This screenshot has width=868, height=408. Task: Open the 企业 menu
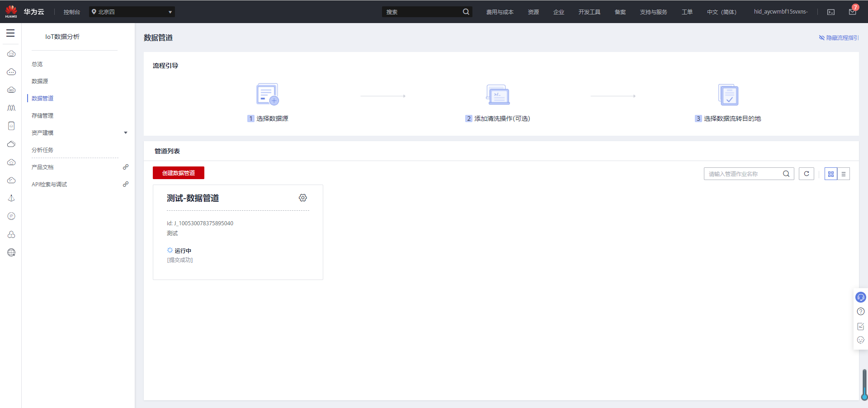click(x=559, y=12)
